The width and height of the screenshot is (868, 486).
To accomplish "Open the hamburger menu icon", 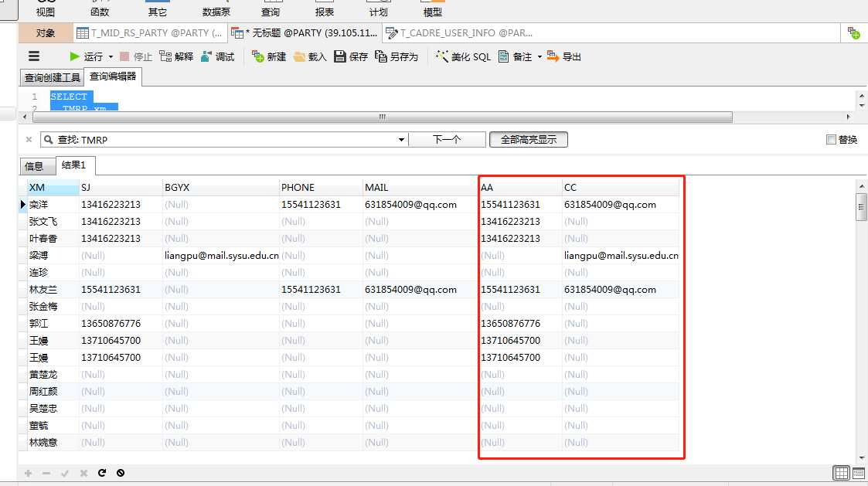I will pos(34,56).
